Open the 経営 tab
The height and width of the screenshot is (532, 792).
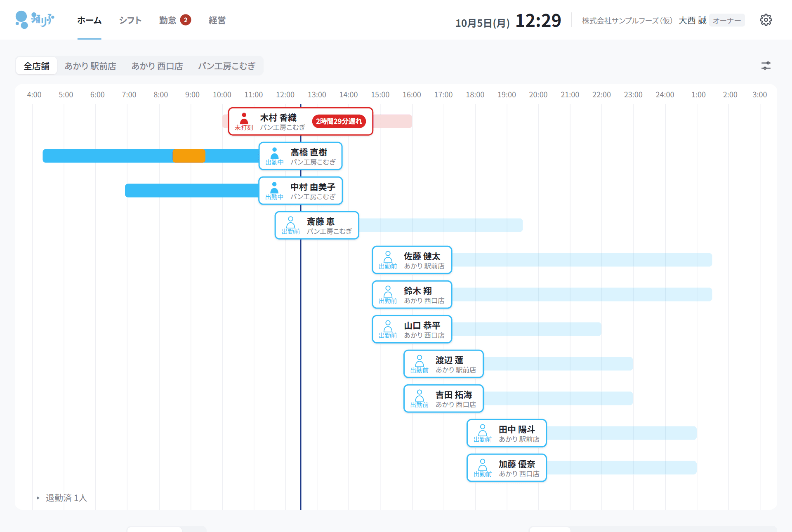tap(217, 20)
